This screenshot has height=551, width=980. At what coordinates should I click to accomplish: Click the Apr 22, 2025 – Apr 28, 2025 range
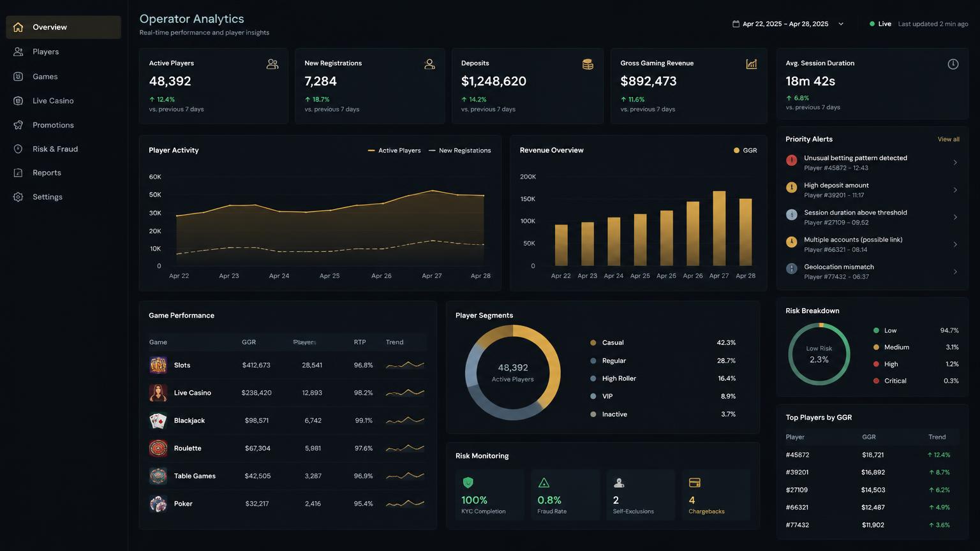click(785, 24)
